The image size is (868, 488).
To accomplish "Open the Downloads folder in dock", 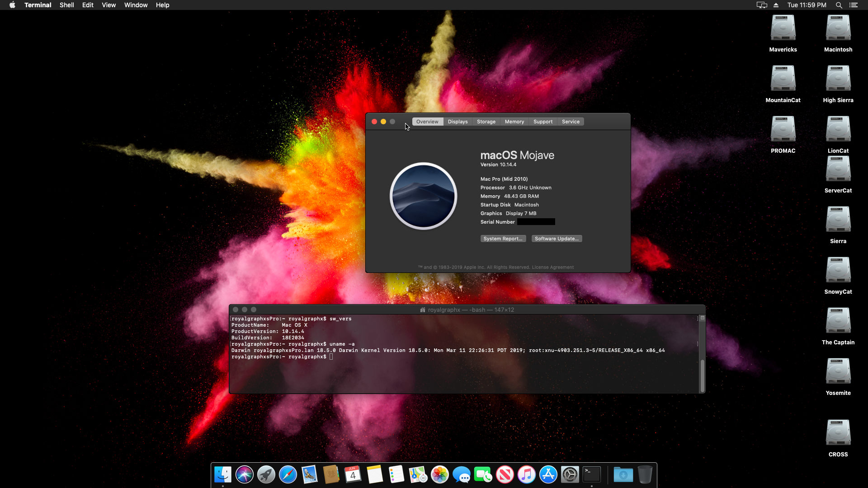I will pyautogui.click(x=623, y=475).
